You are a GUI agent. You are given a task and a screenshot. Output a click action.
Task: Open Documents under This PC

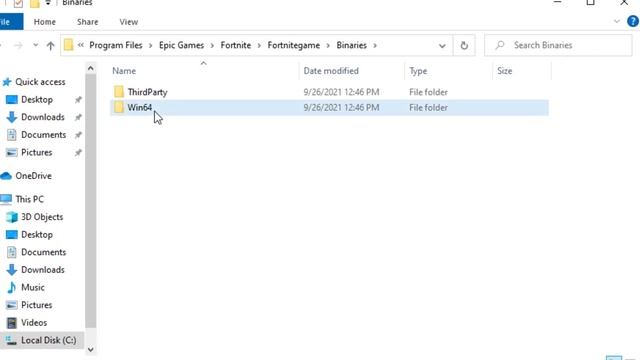[x=43, y=252]
